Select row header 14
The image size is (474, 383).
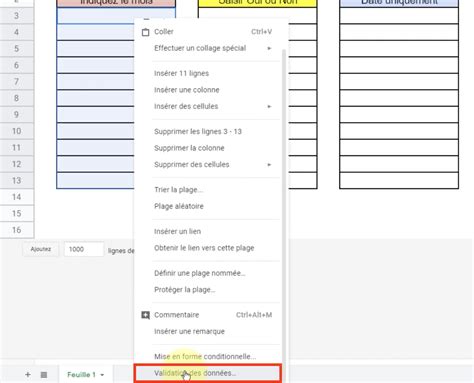click(x=17, y=197)
